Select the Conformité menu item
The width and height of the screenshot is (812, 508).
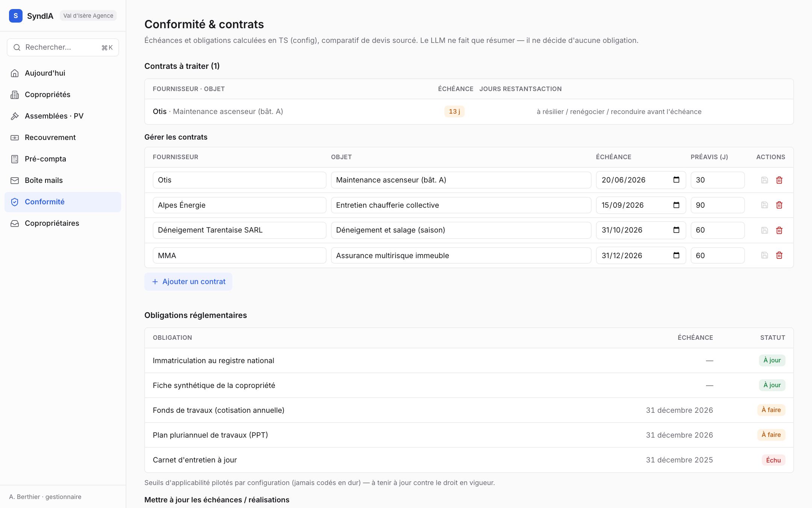[x=63, y=202]
